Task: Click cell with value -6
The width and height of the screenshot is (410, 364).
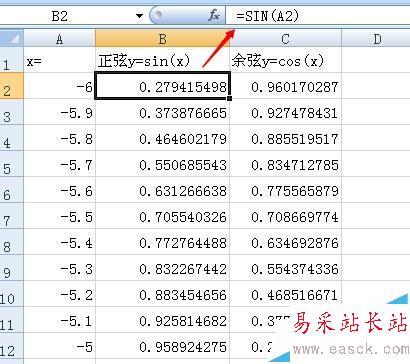Action: pyautogui.click(x=60, y=86)
